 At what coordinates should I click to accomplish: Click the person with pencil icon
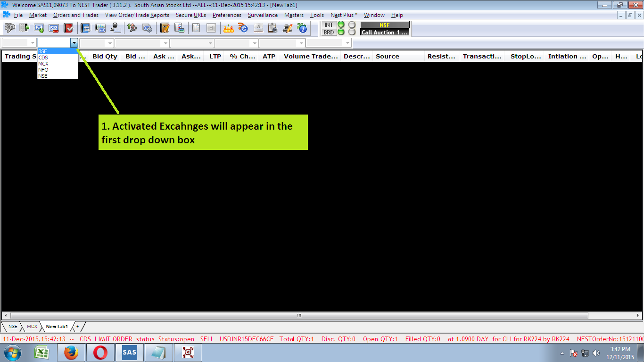287,28
